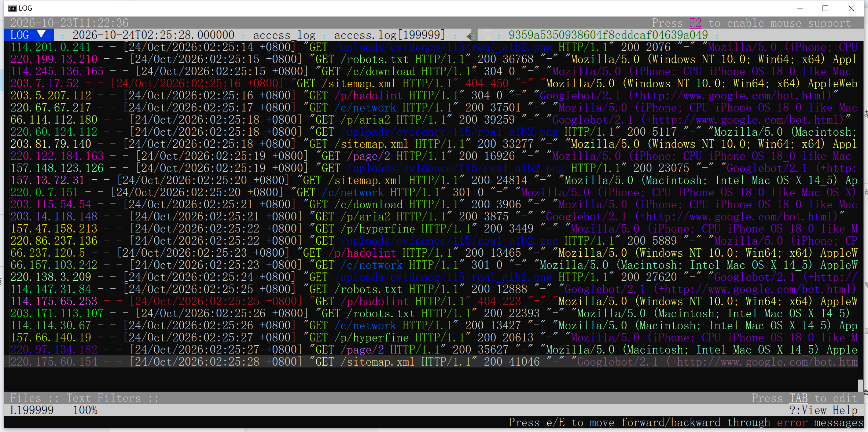Select the 404 error line from 114.175.65.253
Viewport: 868px width, 432px height.
point(434,301)
